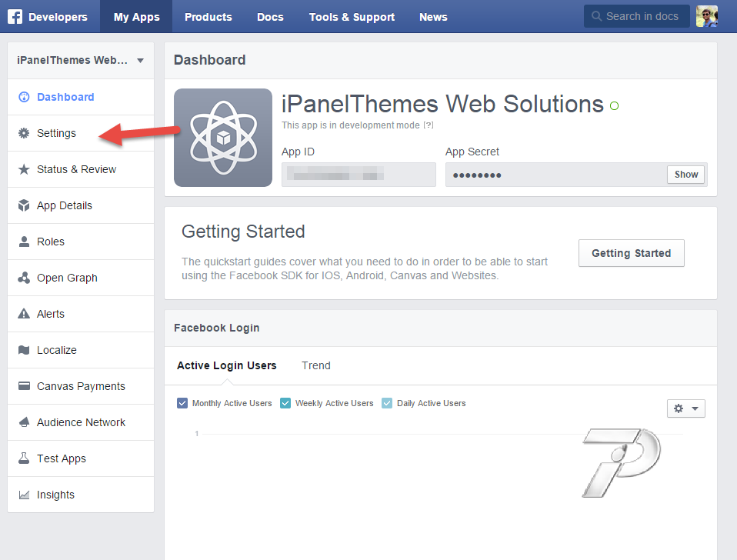Uncheck Monthly Active Users checkbox
Viewport: 737px width, 560px height.
(x=182, y=403)
